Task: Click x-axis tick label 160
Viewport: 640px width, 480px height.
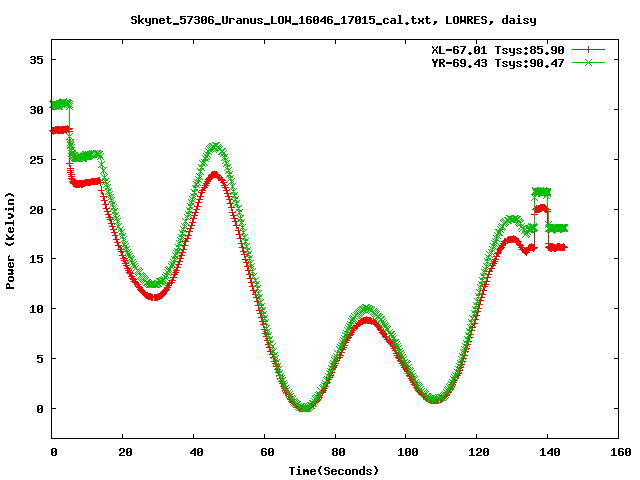Action: pos(621,452)
